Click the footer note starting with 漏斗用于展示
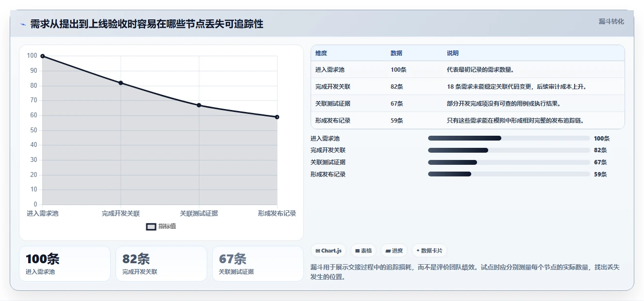 click(465, 272)
